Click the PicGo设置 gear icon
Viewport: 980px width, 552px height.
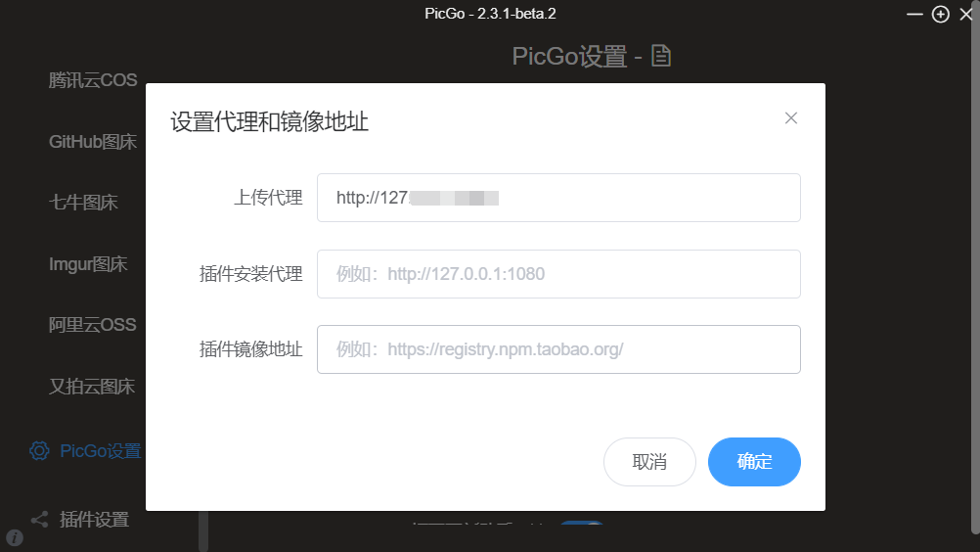click(x=39, y=451)
